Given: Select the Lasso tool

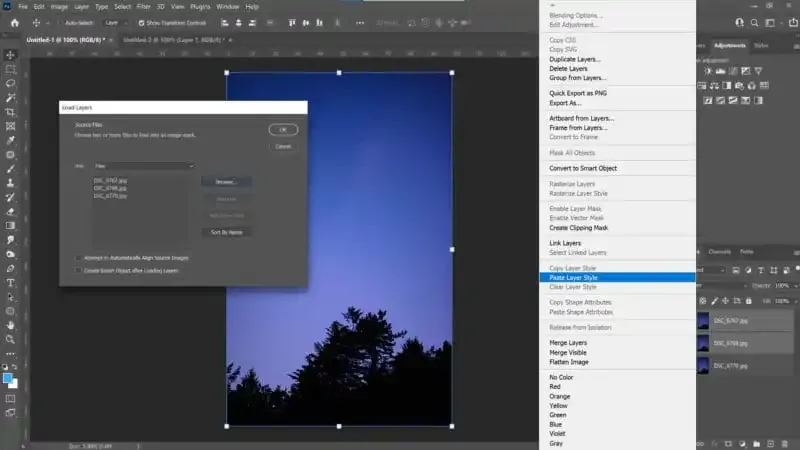Looking at the screenshot, I should pos(10,84).
